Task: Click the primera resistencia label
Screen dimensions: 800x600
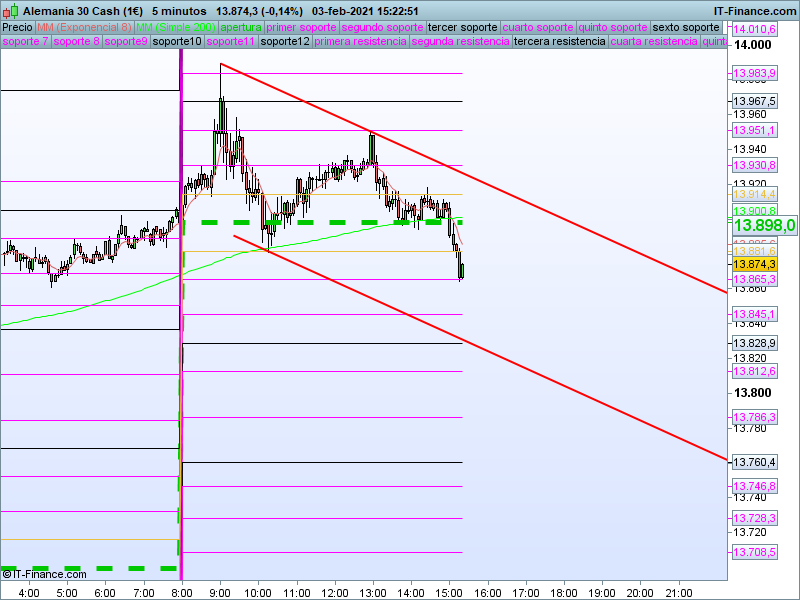Action: [x=360, y=42]
